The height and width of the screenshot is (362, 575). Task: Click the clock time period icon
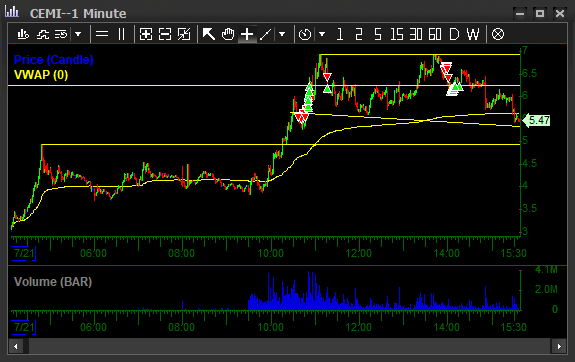tap(305, 34)
